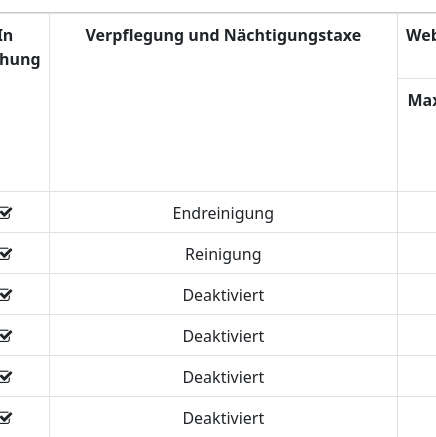Select the empty Max cell in the last Deaktiviert row
This screenshot has height=437, width=436.
click(417, 417)
